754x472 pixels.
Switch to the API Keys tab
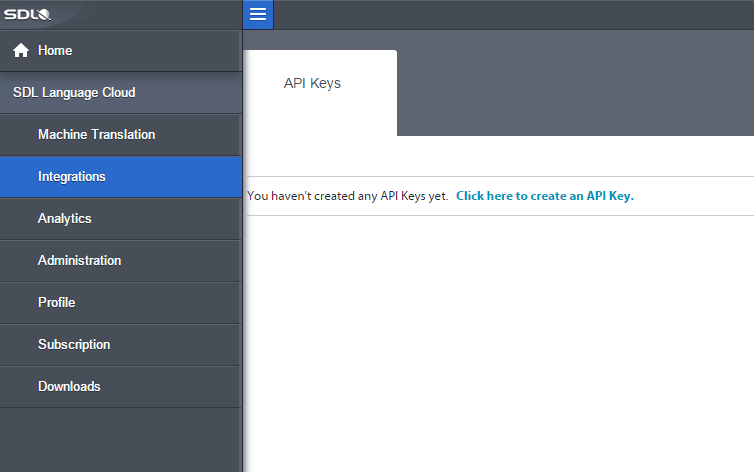[313, 84]
